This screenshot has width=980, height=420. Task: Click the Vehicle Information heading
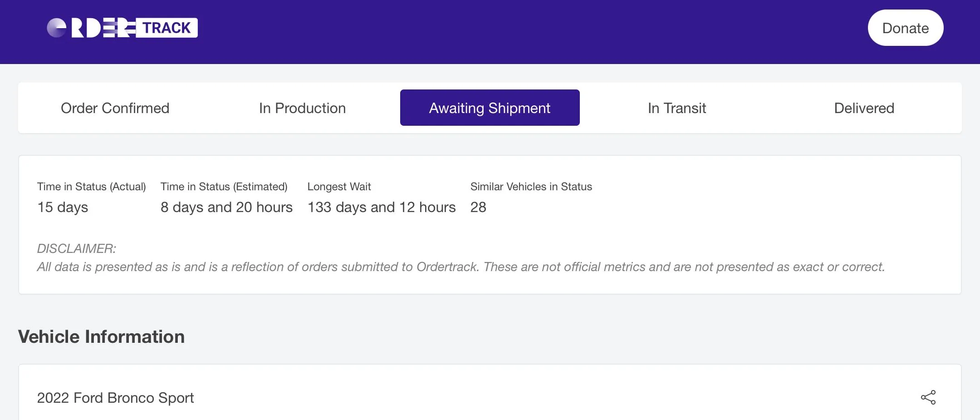[101, 336]
